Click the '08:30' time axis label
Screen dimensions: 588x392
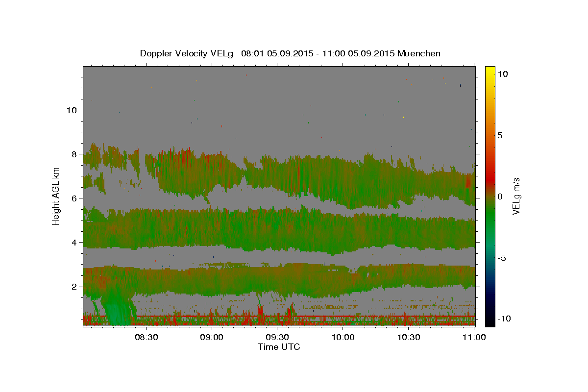pos(146,337)
